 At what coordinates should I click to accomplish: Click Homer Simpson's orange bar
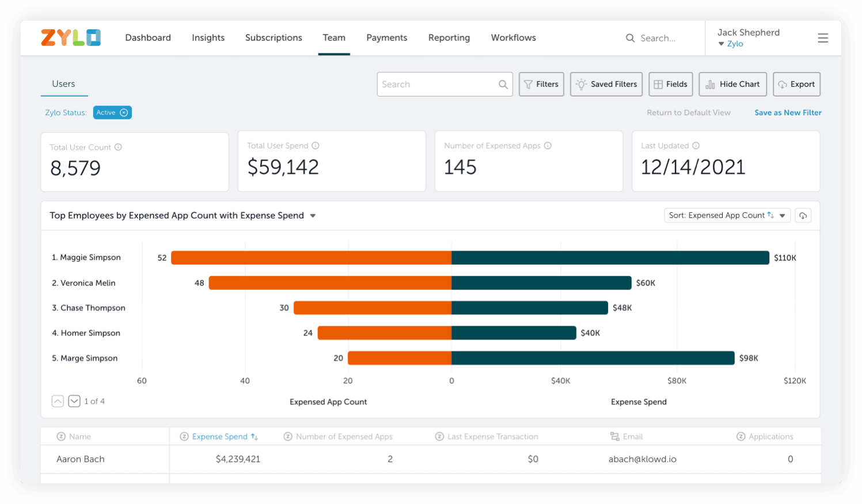click(x=385, y=333)
